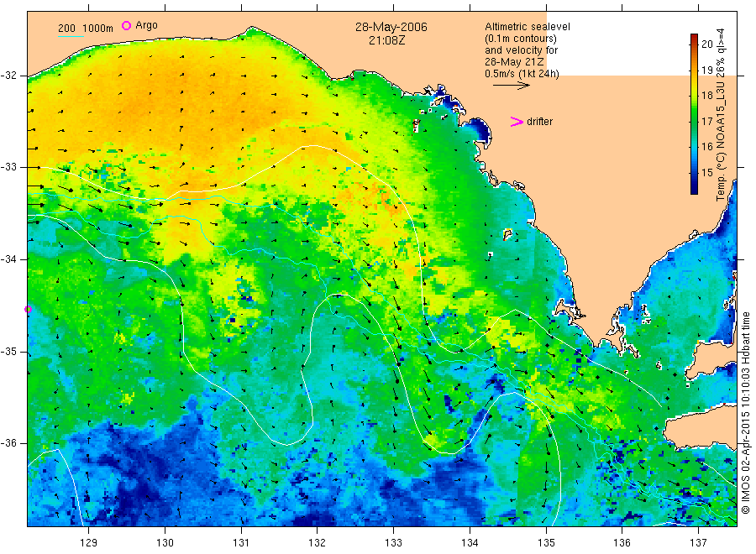Screen dimensions: 756x554
Task: Click the time label 21:08Z
Action: (x=386, y=40)
